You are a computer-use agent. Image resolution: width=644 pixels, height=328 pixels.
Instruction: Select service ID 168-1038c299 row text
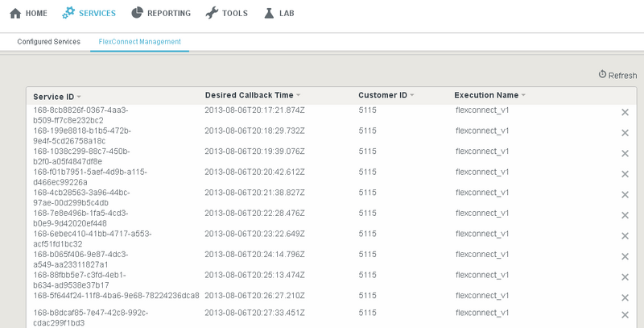point(82,156)
